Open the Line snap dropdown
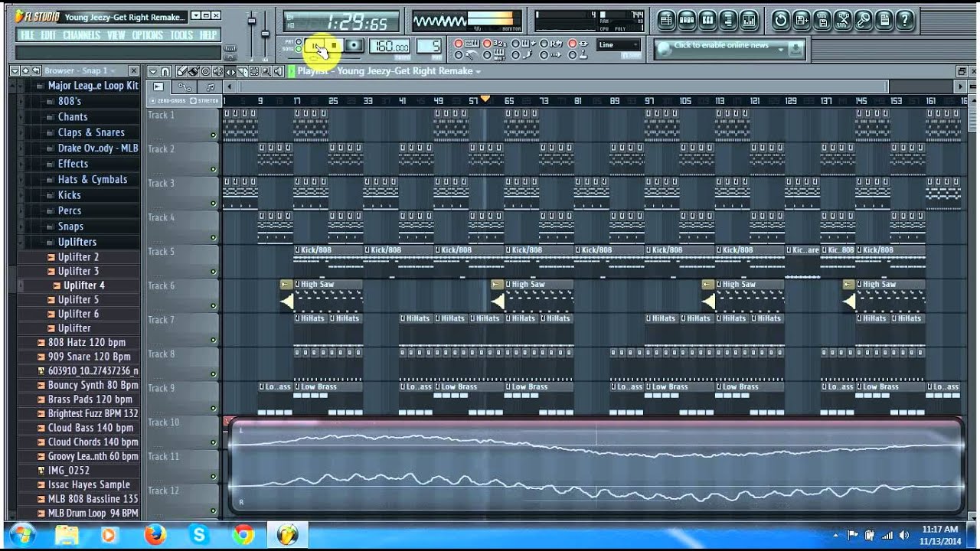 (619, 45)
